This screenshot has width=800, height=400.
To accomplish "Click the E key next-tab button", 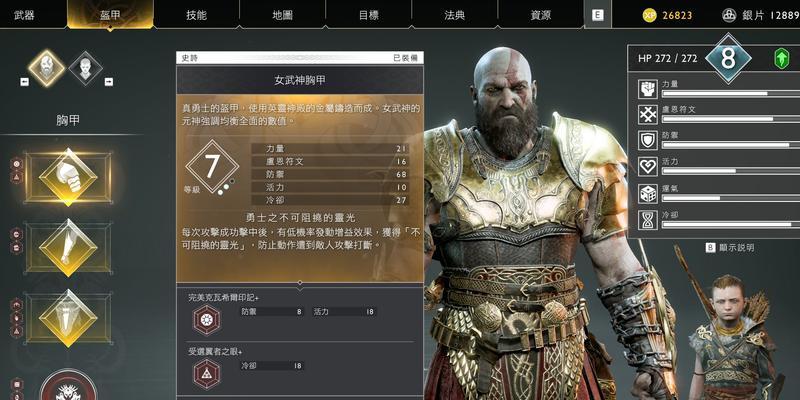I will 597,15.
